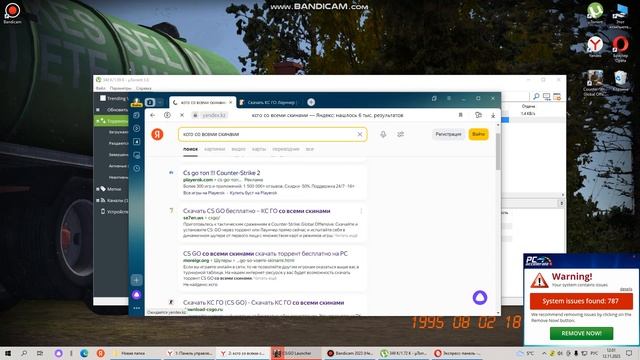Stop loading the page in Yandex browser

[182, 115]
